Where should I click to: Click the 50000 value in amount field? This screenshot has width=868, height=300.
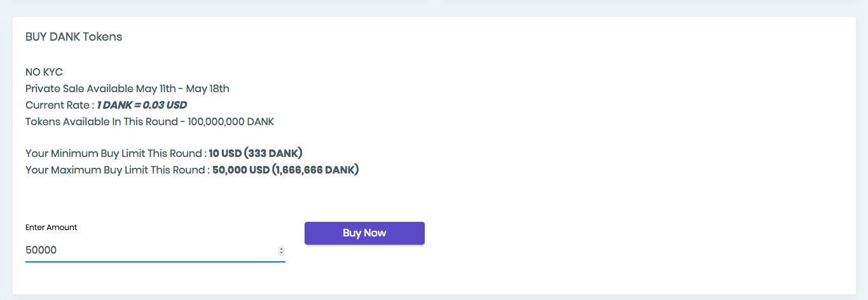point(41,250)
